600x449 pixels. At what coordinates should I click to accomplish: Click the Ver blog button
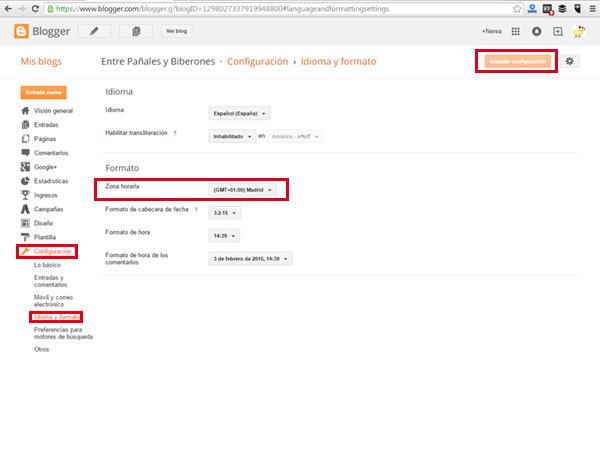(x=176, y=31)
